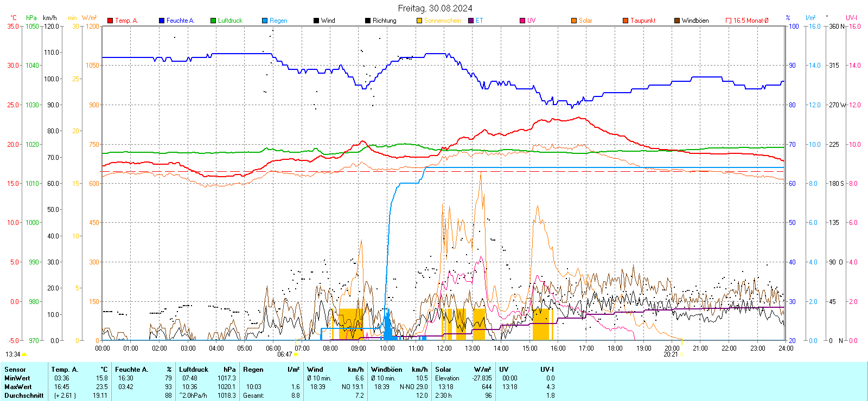The width and height of the screenshot is (868, 401).
Task: Click the Taupunkt legend label
Action: point(643,21)
